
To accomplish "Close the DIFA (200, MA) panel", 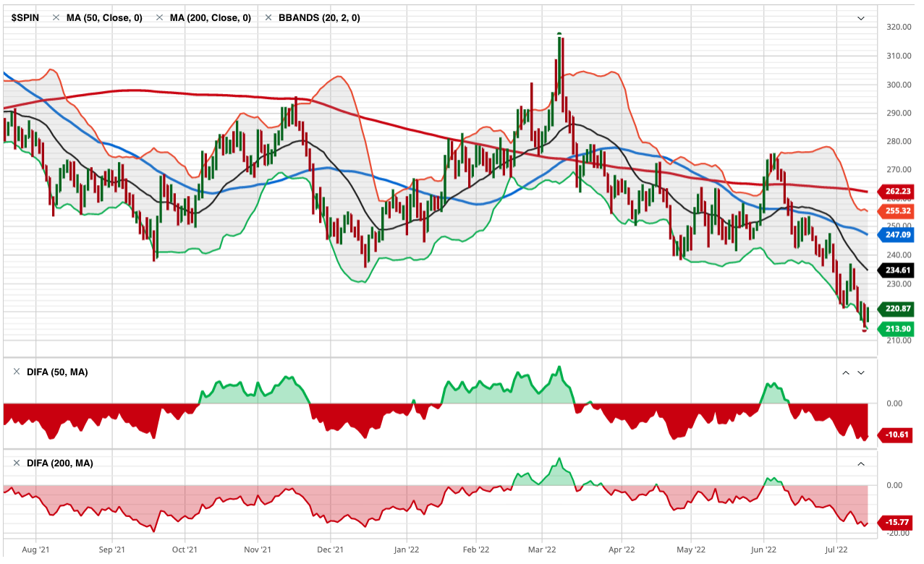I will click(x=17, y=463).
